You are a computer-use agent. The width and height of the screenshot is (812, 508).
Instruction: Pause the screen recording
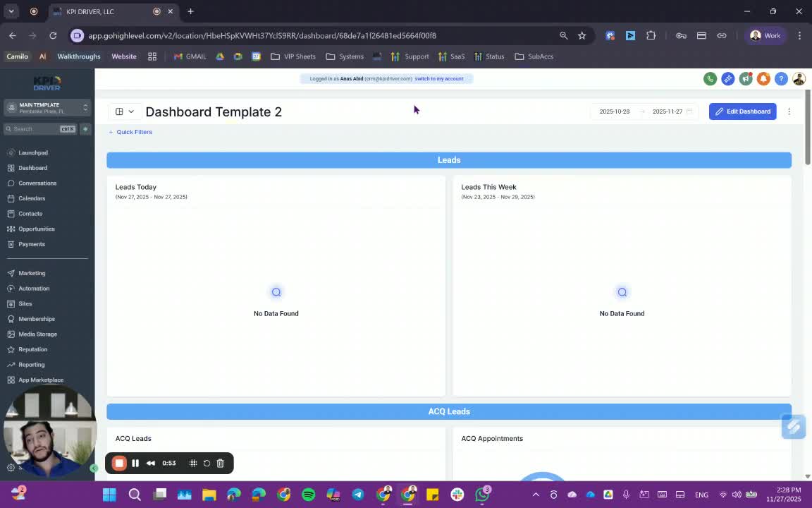[x=135, y=463]
